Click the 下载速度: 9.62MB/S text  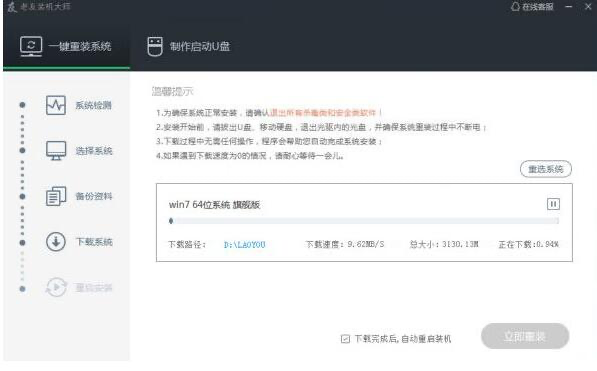click(x=345, y=245)
